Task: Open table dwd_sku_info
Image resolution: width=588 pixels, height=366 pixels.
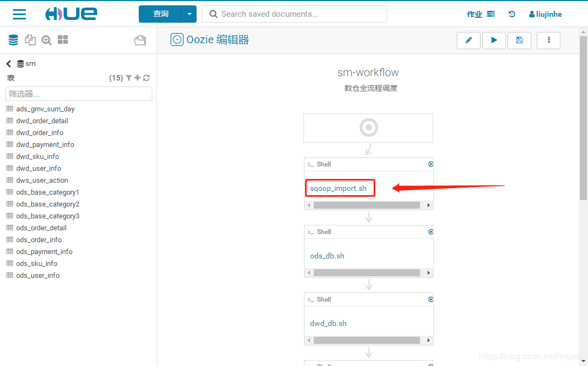Action: click(x=37, y=157)
